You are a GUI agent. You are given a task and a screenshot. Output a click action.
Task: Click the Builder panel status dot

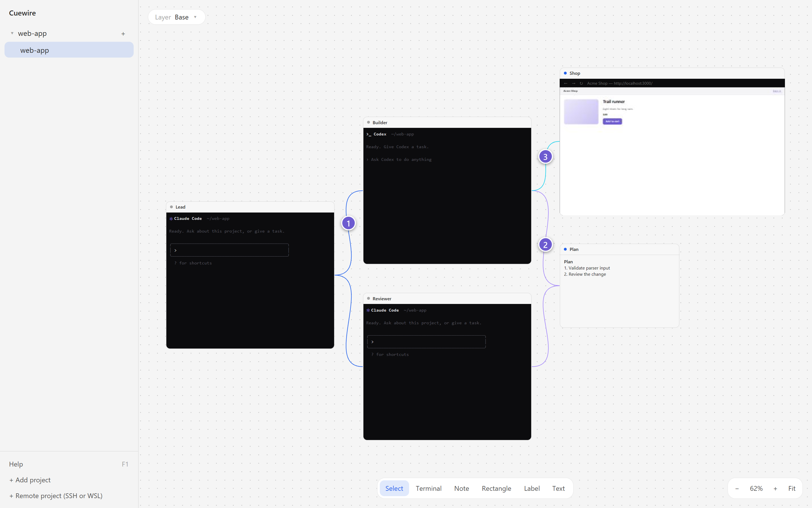pos(369,123)
